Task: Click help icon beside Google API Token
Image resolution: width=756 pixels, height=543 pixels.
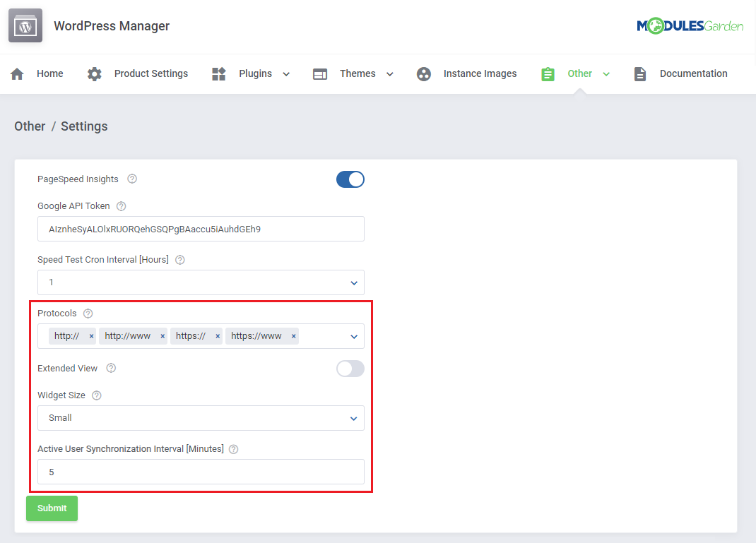Action: 122,206
